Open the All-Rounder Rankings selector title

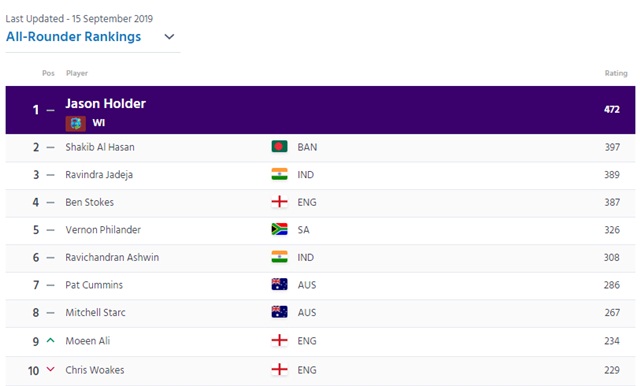click(73, 37)
